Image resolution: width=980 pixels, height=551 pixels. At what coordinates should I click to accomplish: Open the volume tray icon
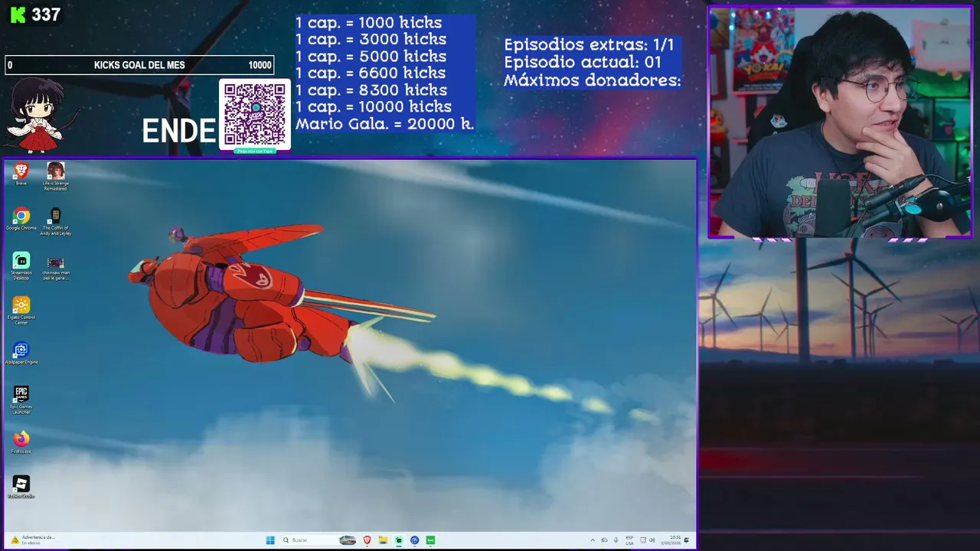point(652,540)
